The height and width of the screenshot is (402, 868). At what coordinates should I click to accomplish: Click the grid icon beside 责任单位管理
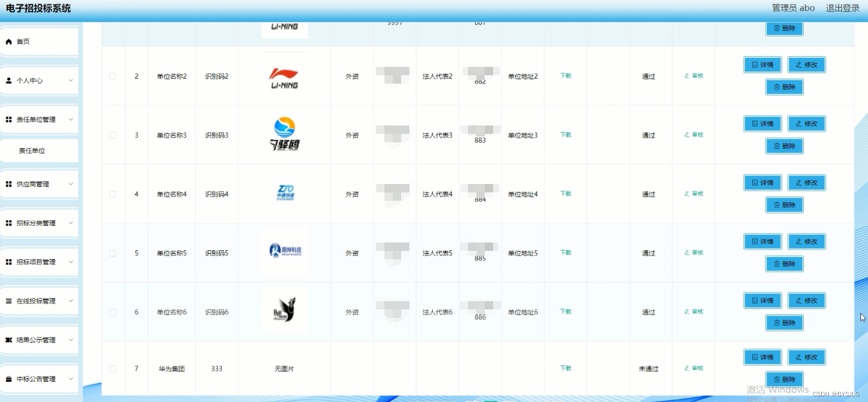pos(8,120)
